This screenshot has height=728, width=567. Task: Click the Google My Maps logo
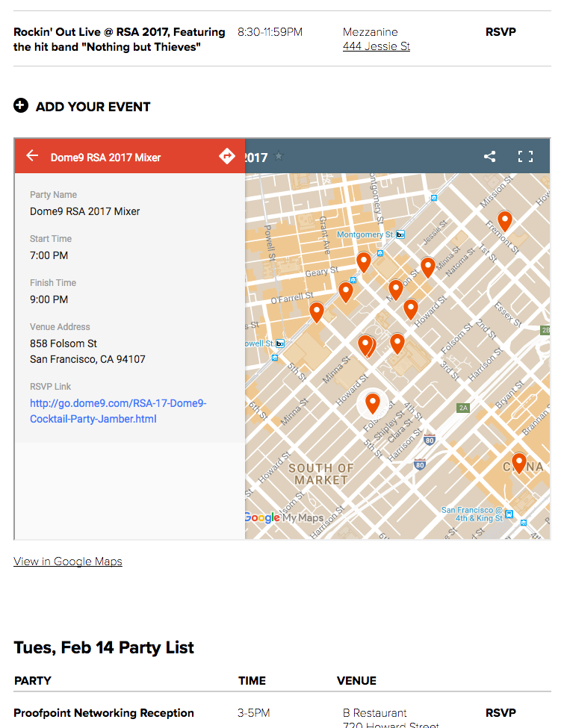click(x=284, y=517)
